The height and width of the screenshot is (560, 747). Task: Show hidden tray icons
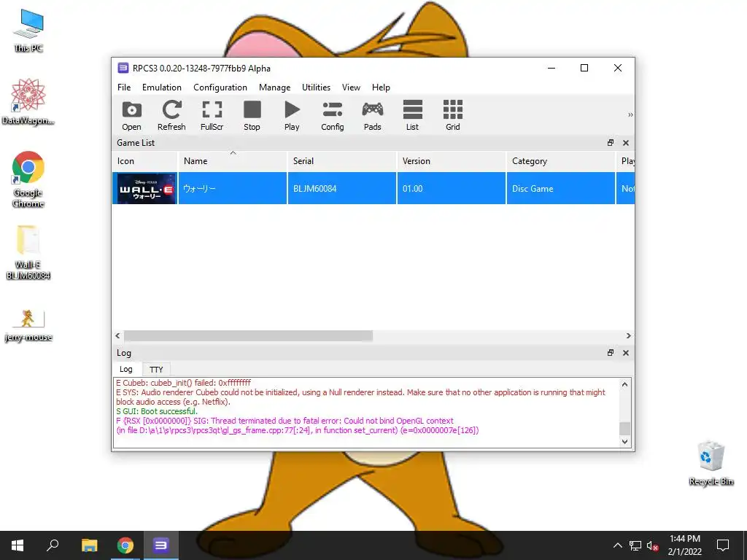pyautogui.click(x=617, y=545)
